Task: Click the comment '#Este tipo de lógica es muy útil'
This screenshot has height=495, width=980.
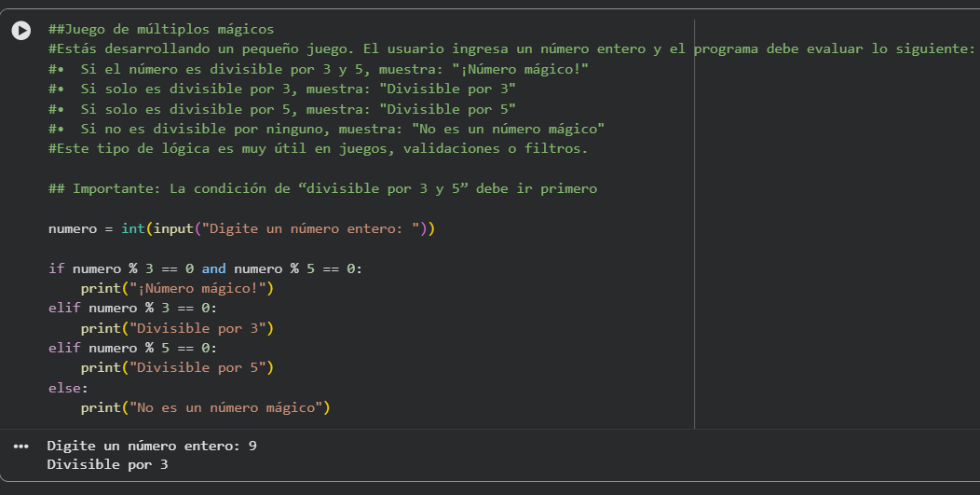Action: [x=319, y=148]
